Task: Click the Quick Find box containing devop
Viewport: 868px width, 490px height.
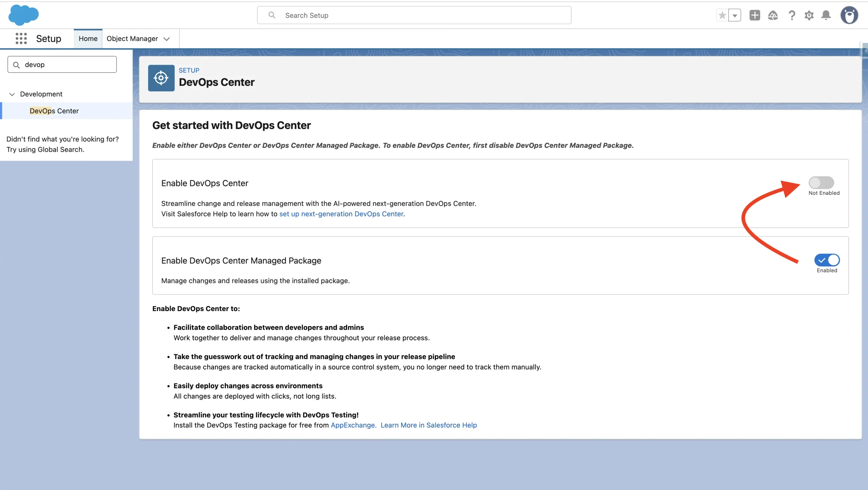Action: [62, 64]
